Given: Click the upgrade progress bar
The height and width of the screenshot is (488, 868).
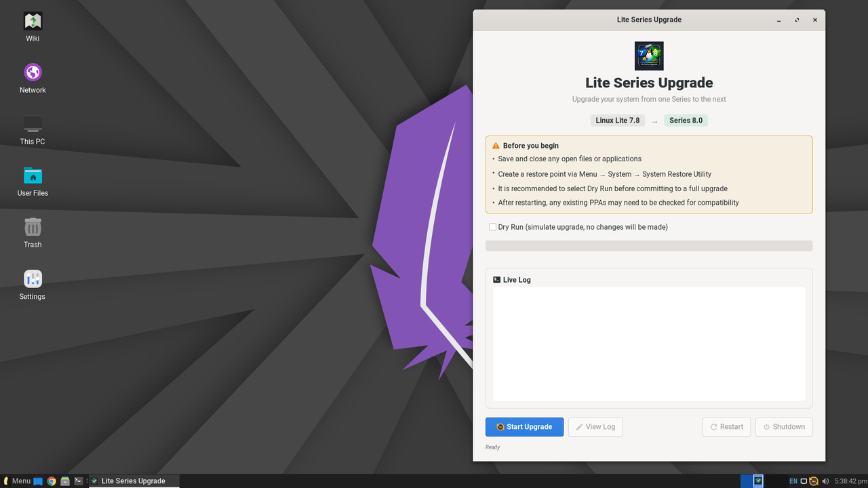Looking at the screenshot, I should click(649, 245).
